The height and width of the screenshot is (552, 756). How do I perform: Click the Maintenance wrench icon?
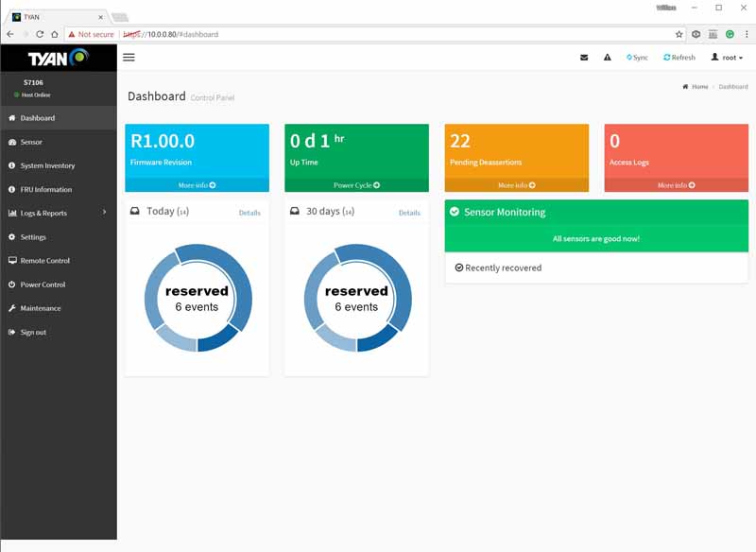pos(12,308)
